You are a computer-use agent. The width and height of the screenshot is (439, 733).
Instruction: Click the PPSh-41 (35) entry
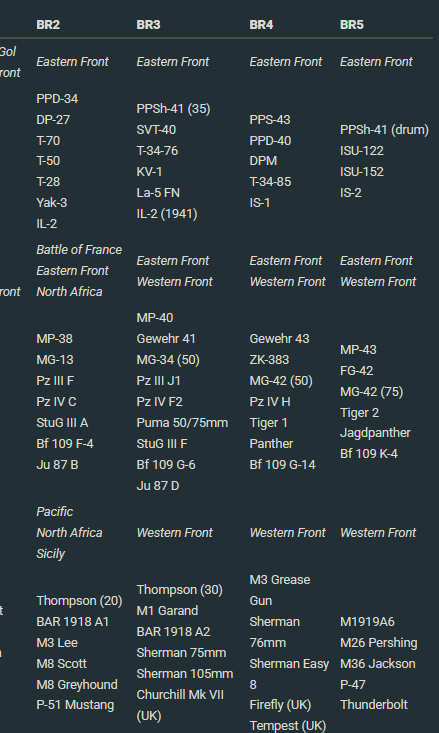(x=173, y=109)
